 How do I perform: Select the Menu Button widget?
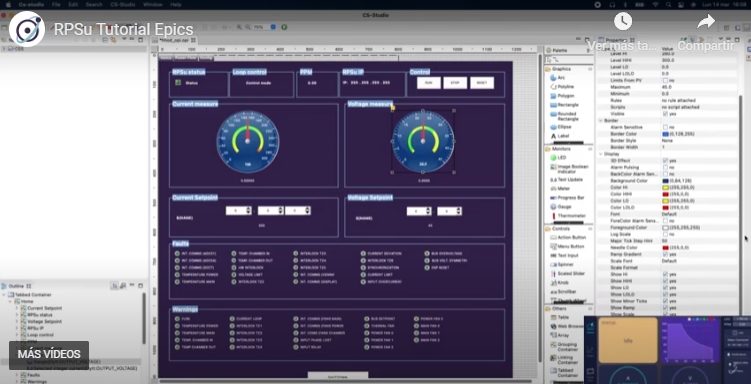pyautogui.click(x=567, y=246)
